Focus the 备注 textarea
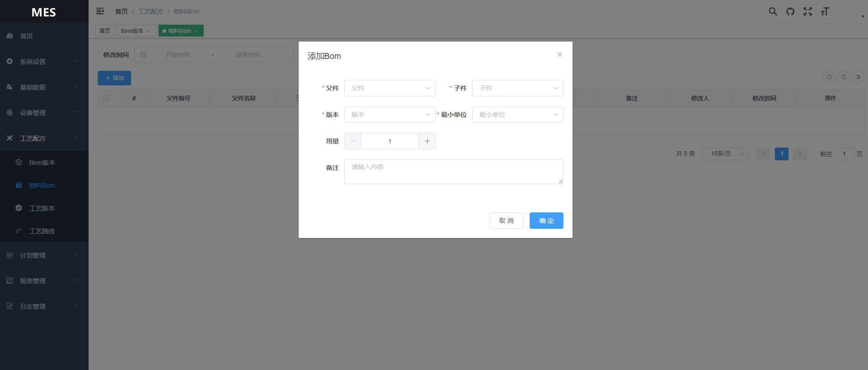 [x=454, y=172]
